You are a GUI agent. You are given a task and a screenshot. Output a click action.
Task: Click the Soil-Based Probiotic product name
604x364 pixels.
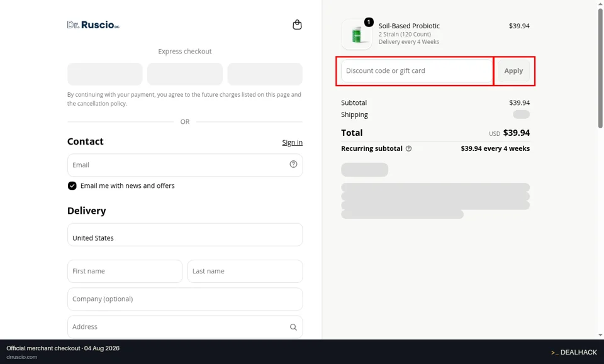coord(409,26)
